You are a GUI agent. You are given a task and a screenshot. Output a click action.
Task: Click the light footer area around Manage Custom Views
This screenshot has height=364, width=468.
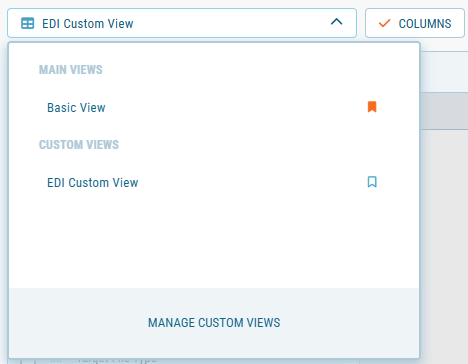pyautogui.click(x=214, y=323)
